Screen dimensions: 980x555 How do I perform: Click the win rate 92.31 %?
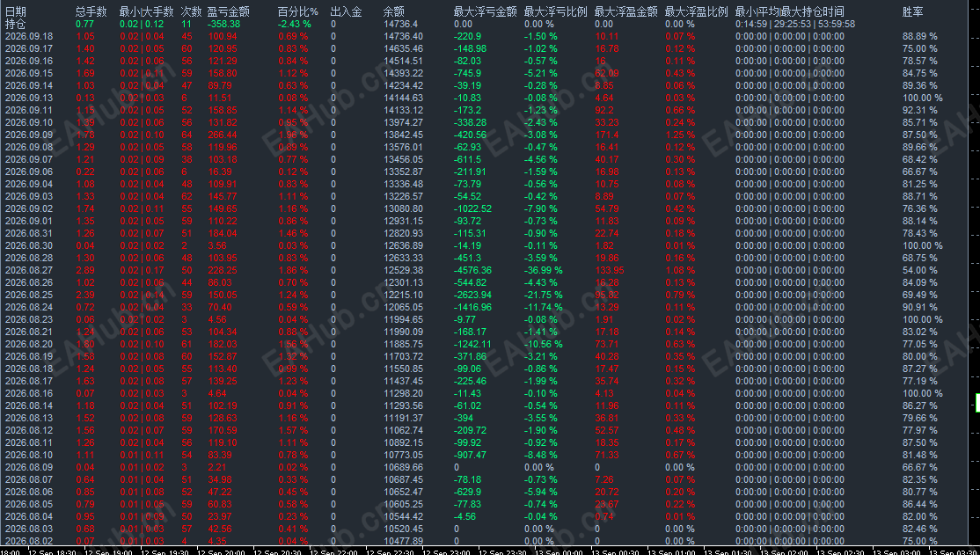click(x=920, y=110)
